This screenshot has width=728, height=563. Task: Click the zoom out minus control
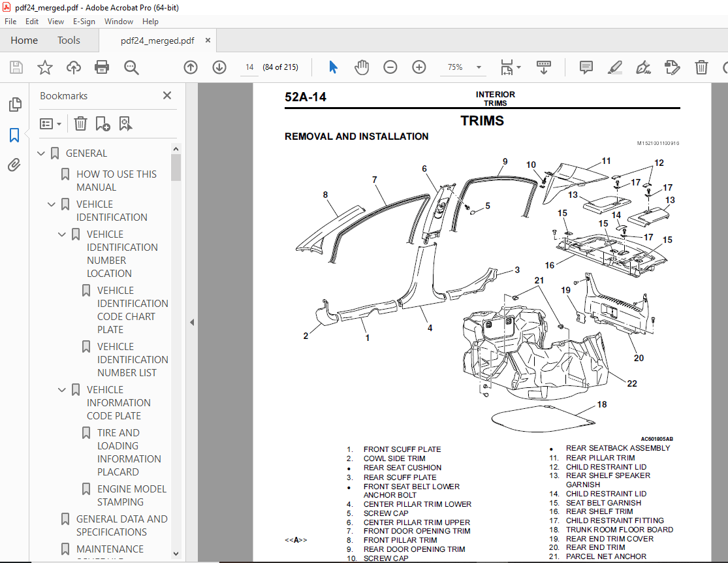point(390,67)
